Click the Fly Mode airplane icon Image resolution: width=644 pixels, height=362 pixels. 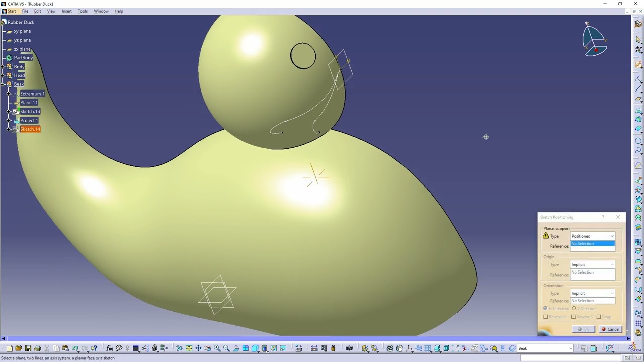pos(179,348)
